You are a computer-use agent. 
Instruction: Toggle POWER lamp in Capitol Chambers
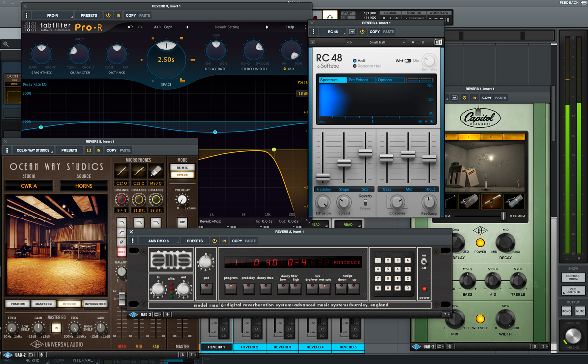pos(480,243)
